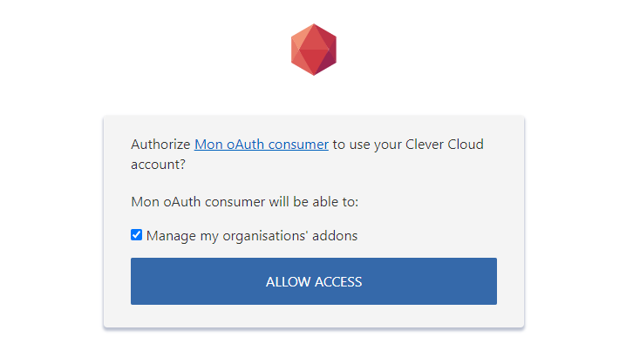Click the dark maroon facet of the logo
This screenshot has width=633, height=364.
coord(326,64)
